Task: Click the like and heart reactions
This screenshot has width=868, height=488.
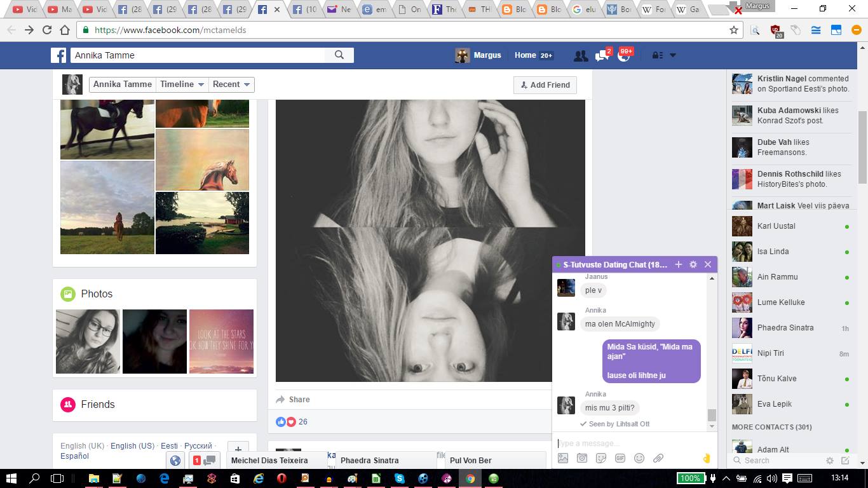Action: click(286, 422)
